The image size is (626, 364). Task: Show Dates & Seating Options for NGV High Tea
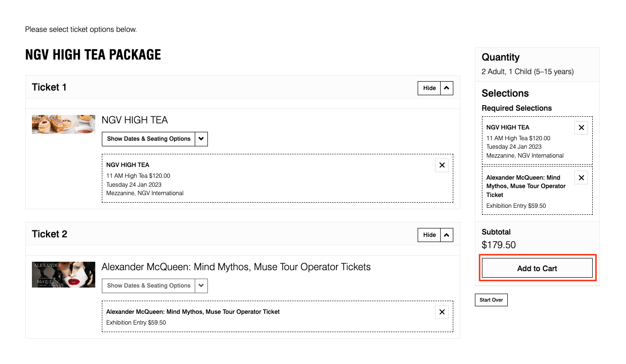tap(148, 139)
